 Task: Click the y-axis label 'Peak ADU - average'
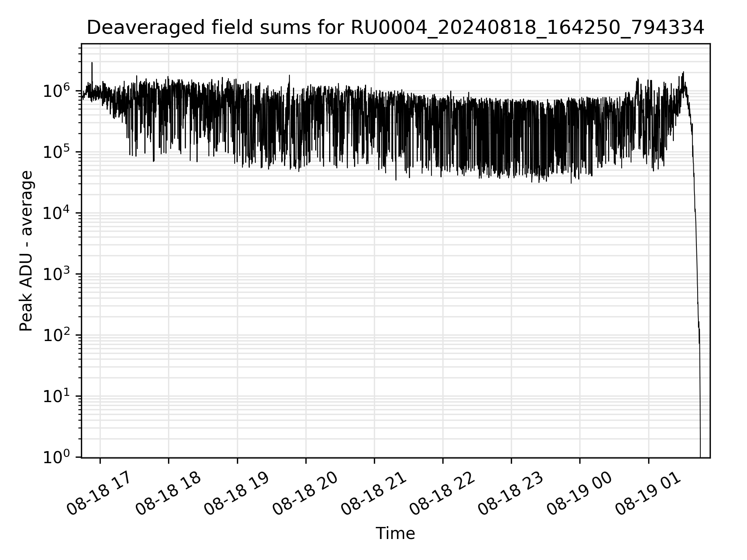point(26,251)
